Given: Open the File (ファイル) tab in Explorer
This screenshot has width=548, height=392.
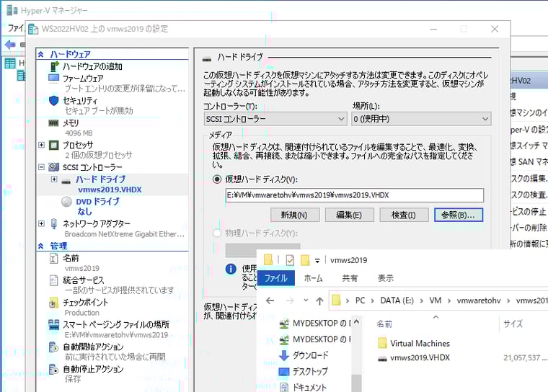Looking at the screenshot, I should pos(276,278).
